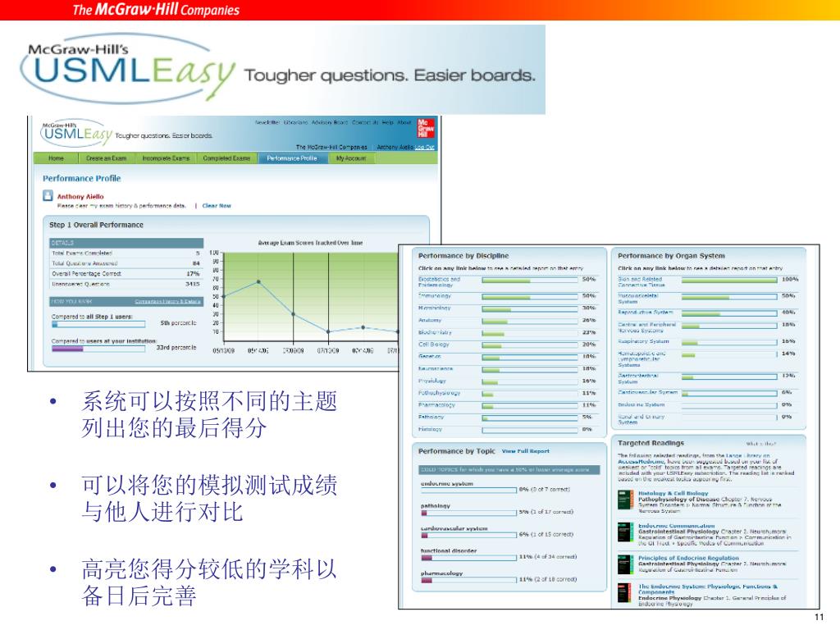840x630 pixels.
Task: Open the Comparison History & Details link
Action: 167,302
